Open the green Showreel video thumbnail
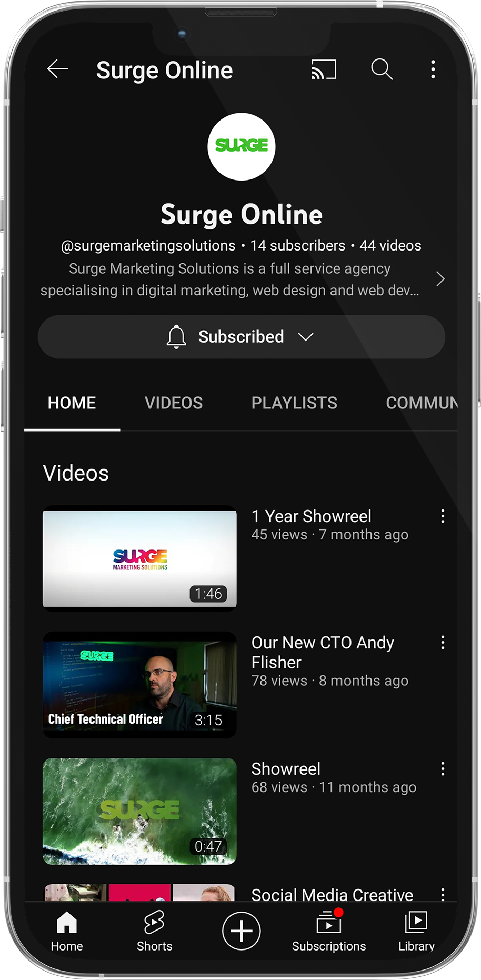The width and height of the screenshot is (481, 980). pos(139,811)
